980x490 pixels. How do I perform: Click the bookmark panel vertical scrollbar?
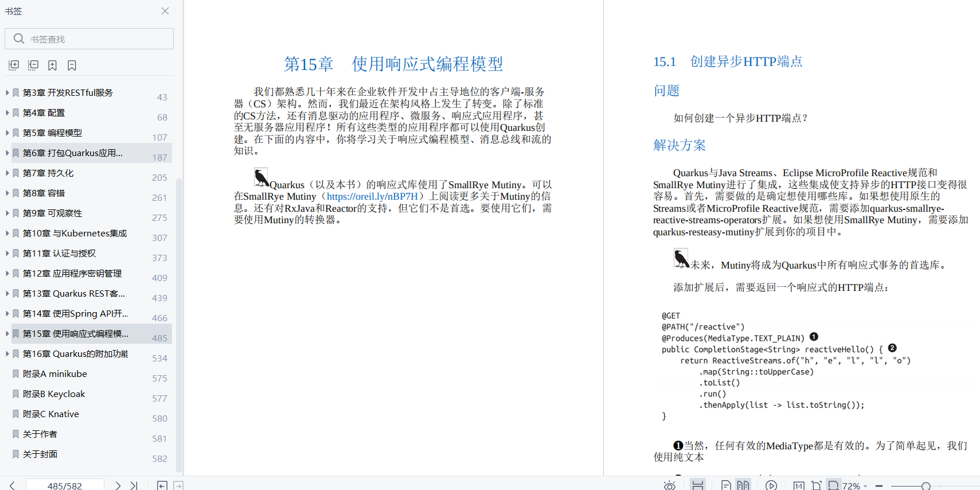click(x=178, y=324)
